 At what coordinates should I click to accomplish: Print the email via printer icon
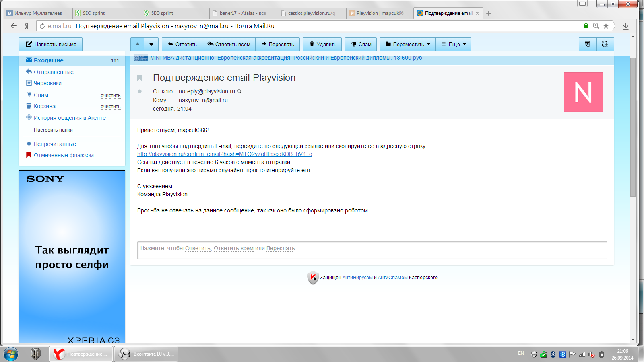pyautogui.click(x=588, y=44)
